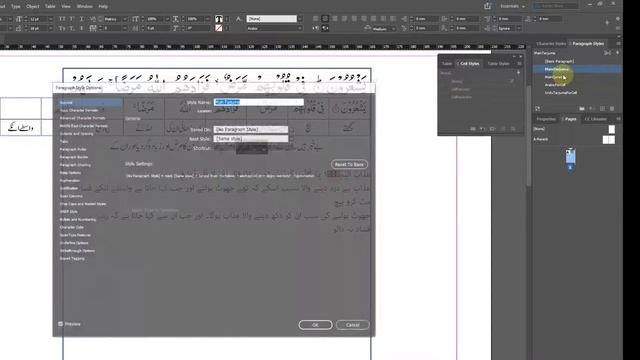Open the View menu

pyautogui.click(x=66, y=7)
